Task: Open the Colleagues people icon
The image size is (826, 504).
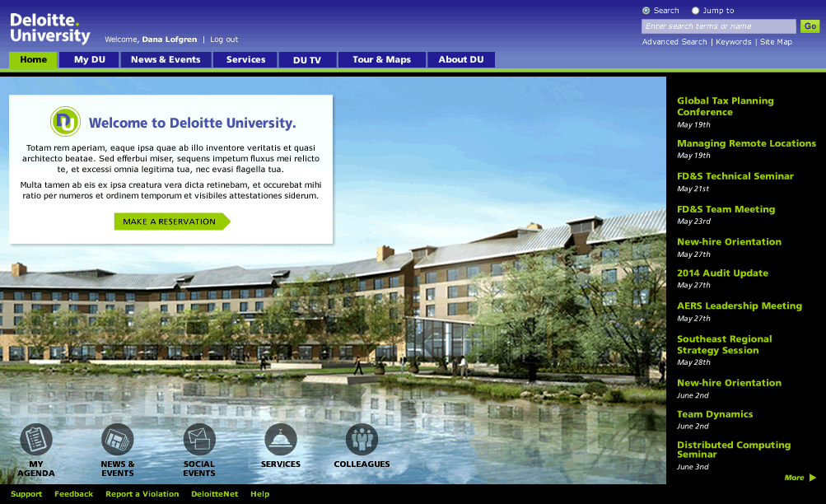Action: point(362,439)
